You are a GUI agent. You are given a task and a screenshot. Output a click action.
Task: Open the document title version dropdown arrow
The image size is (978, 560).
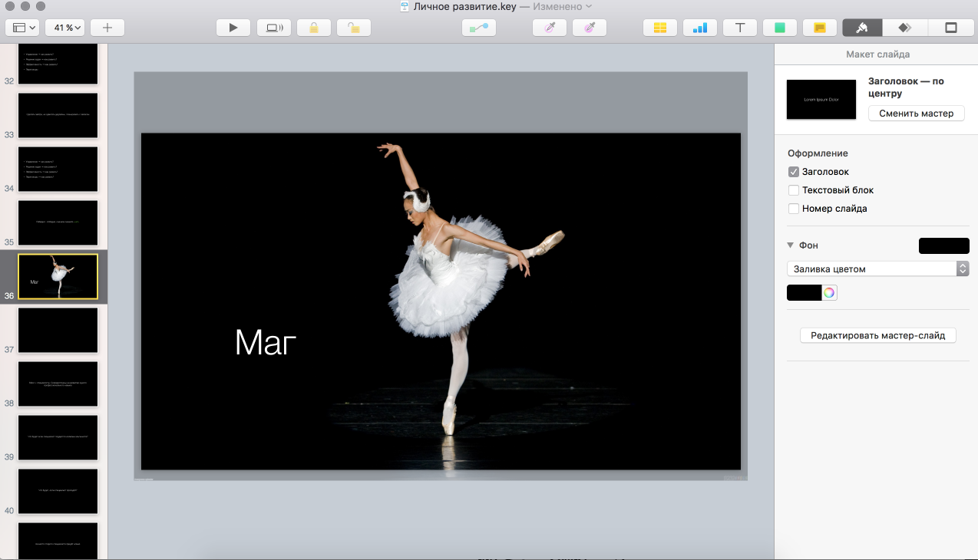(589, 6)
